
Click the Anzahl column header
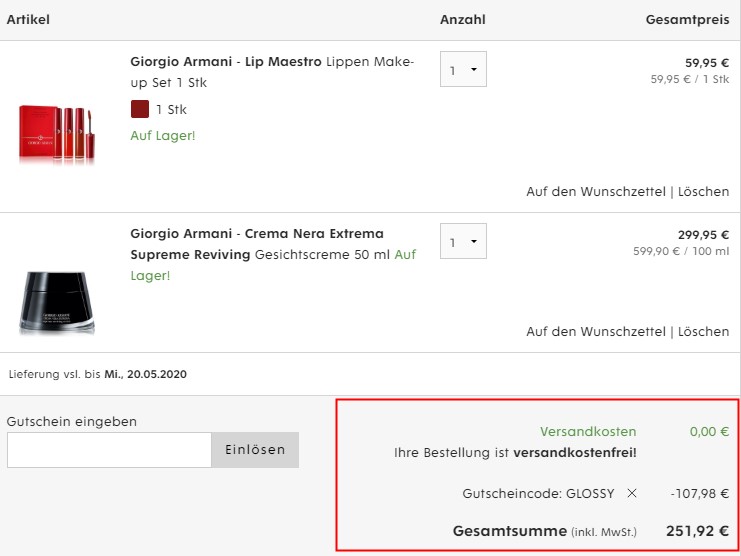pos(463,20)
